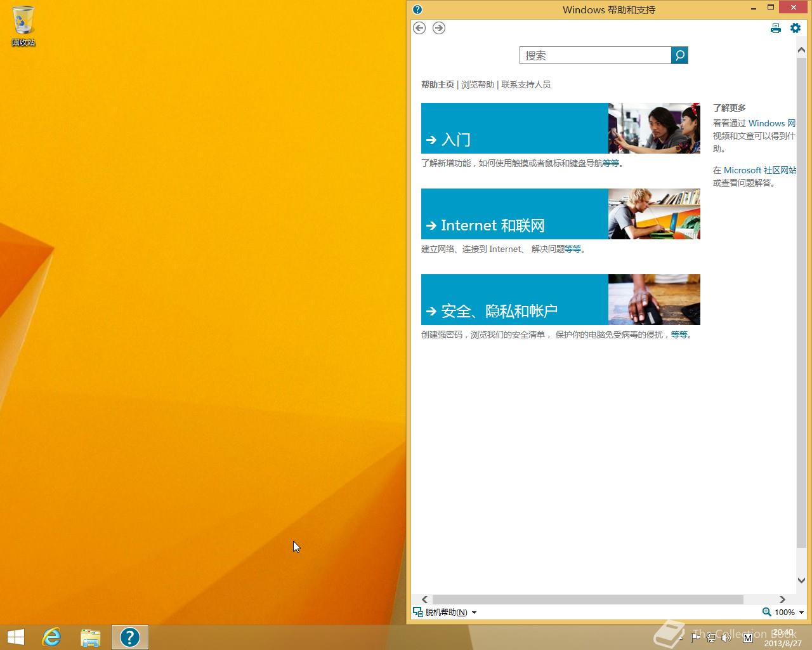Click Internet 和联网 banner photo
The height and width of the screenshot is (650, 812).
tap(654, 214)
